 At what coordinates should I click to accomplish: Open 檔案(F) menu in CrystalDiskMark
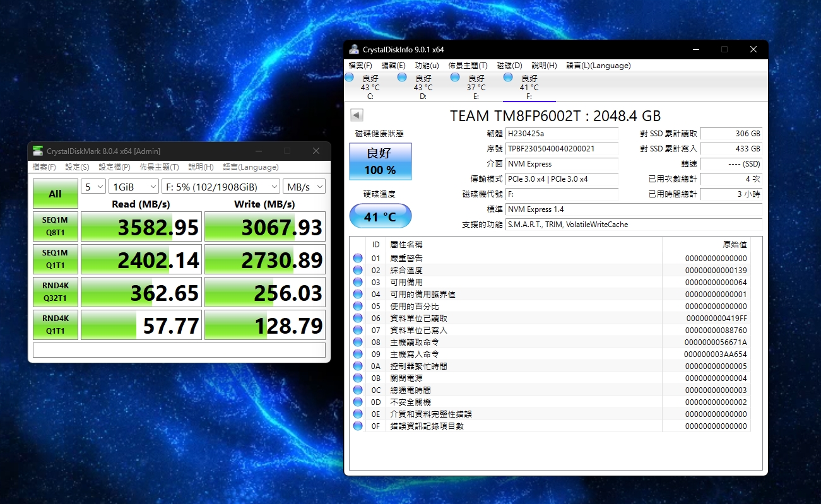44,167
